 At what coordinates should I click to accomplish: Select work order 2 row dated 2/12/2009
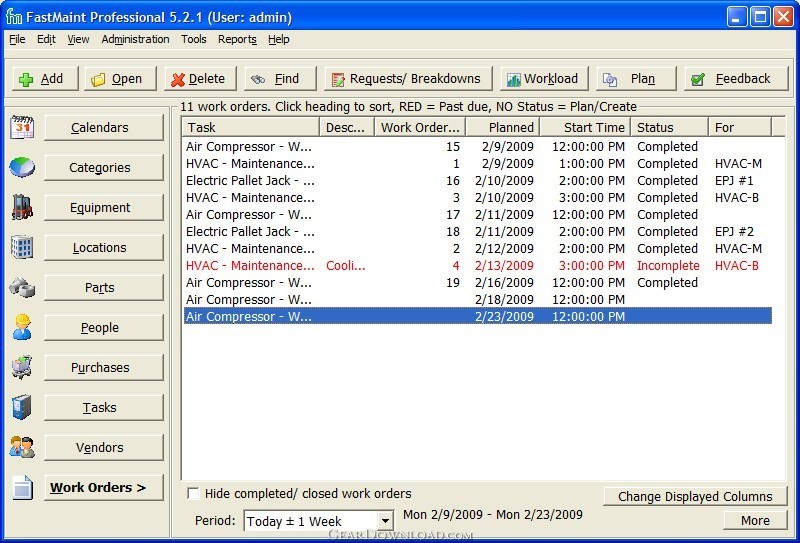click(477, 249)
